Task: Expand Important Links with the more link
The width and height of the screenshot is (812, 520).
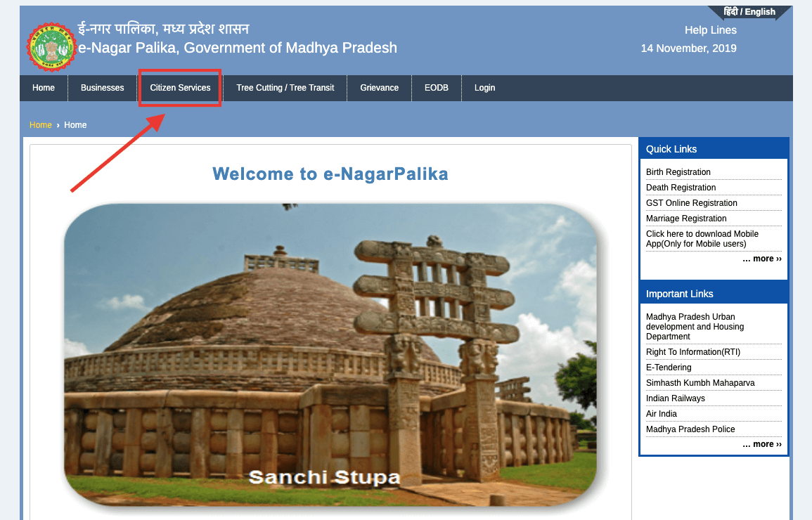Action: coord(761,444)
